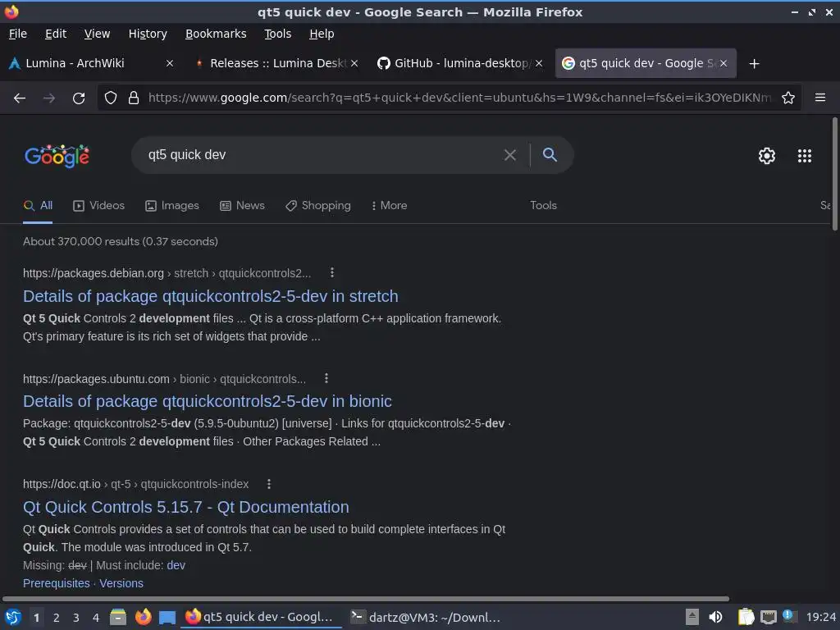Screen dimensions: 840x630
Task: Click the forward navigation arrow
Action: point(48,98)
